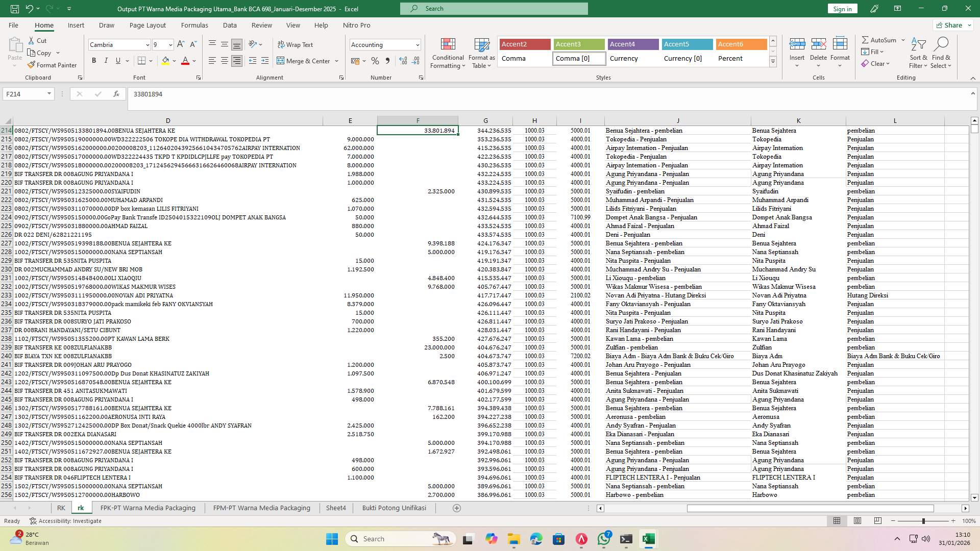Expand the Fill Color dropdown arrow
Image resolution: width=980 pixels, height=551 pixels.
[x=174, y=61]
